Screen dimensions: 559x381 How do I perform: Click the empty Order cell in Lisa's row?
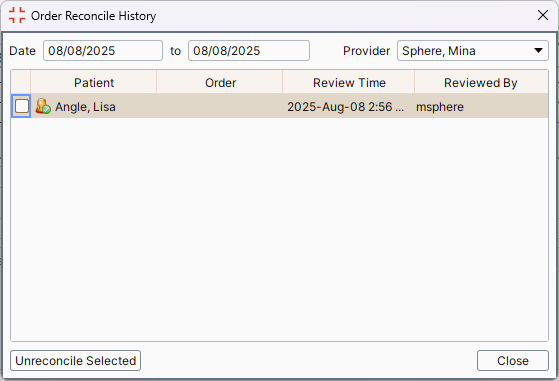coord(220,106)
